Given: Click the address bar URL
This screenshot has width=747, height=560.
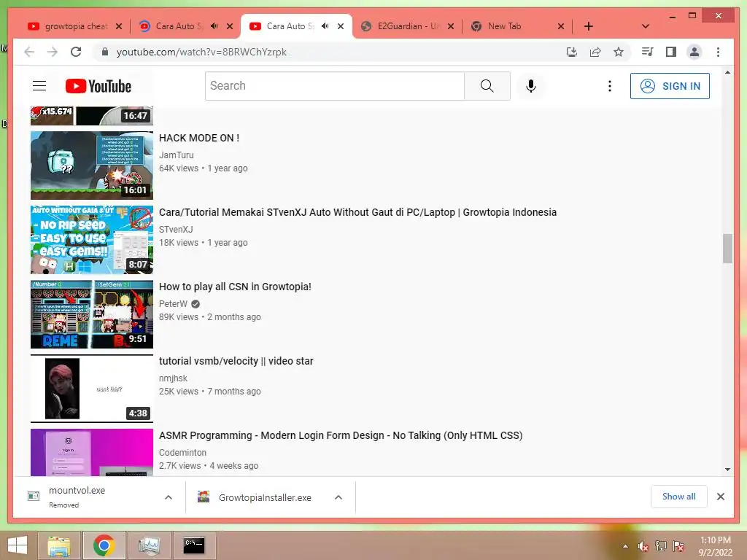Looking at the screenshot, I should point(201,52).
